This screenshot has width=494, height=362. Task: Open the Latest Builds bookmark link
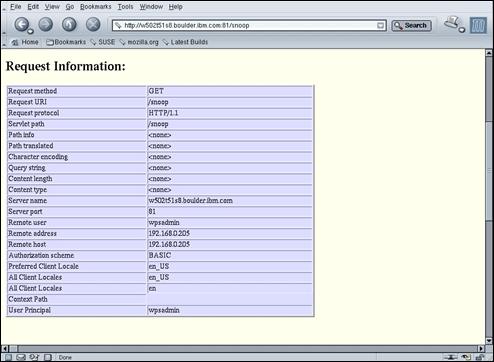point(185,42)
